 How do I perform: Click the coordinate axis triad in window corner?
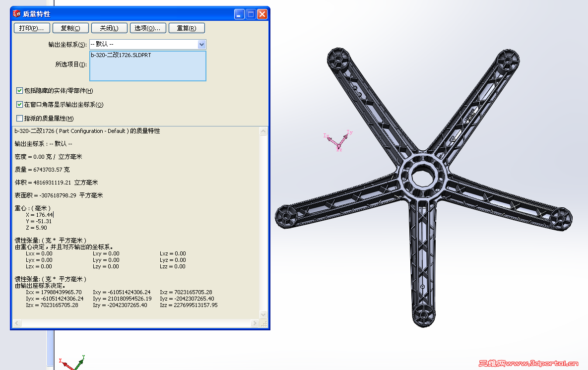tap(72, 363)
